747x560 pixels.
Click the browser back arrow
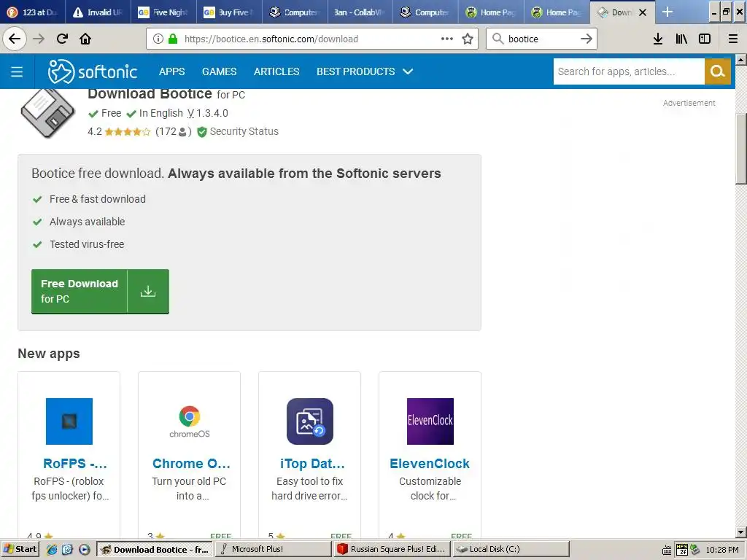[15, 39]
